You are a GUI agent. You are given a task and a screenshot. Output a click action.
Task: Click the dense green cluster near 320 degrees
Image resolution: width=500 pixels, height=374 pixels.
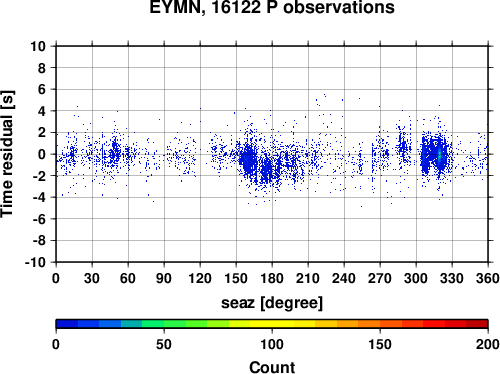tap(440, 155)
